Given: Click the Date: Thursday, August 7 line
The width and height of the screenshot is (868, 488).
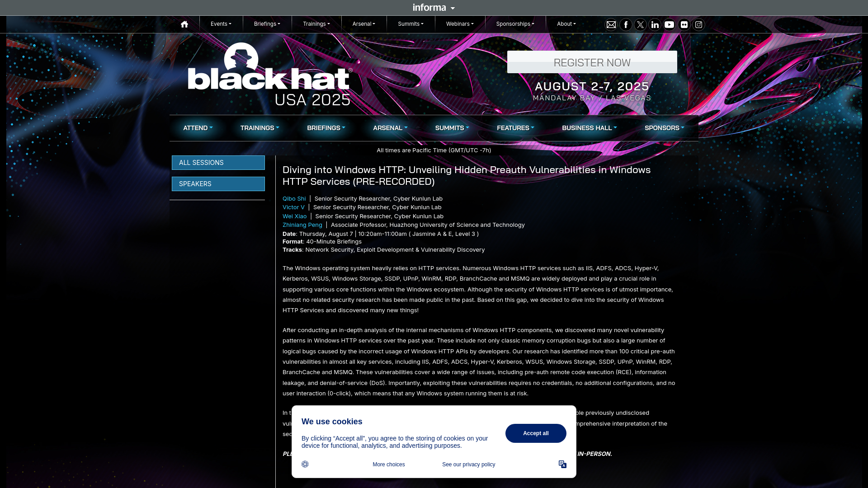Looking at the screenshot, I should [381, 234].
